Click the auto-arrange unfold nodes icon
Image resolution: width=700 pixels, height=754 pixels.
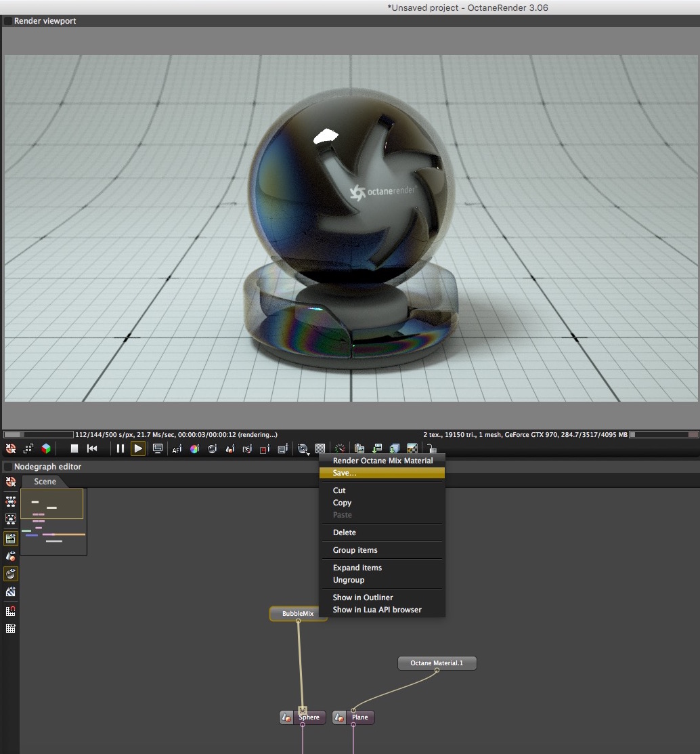pos(11,501)
